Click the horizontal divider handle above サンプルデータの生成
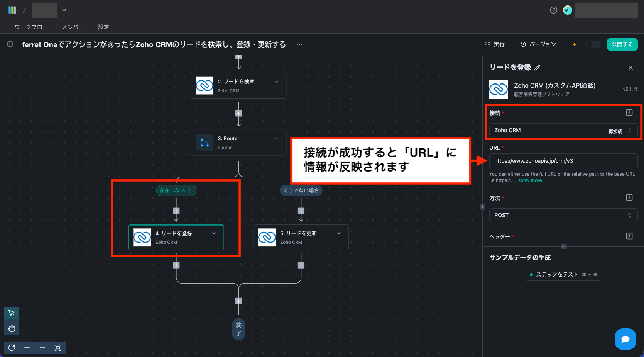Viewport: 644px width, 357px height. 563,246
